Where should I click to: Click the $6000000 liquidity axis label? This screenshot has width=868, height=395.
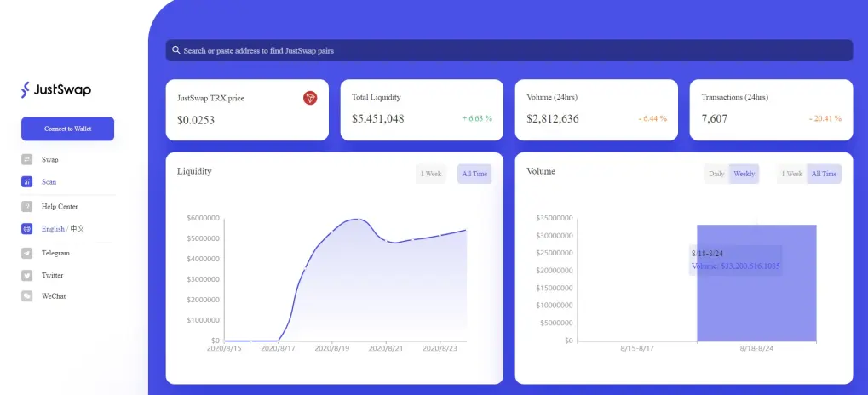(x=204, y=218)
